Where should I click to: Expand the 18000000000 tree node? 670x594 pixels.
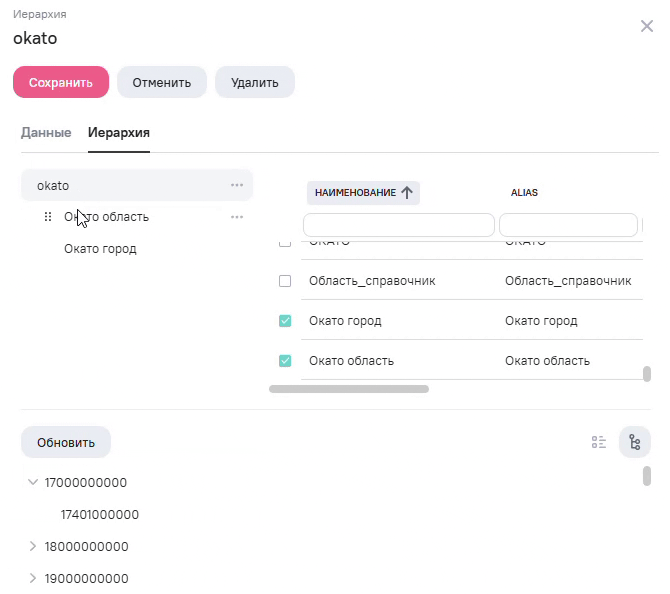click(x=33, y=547)
